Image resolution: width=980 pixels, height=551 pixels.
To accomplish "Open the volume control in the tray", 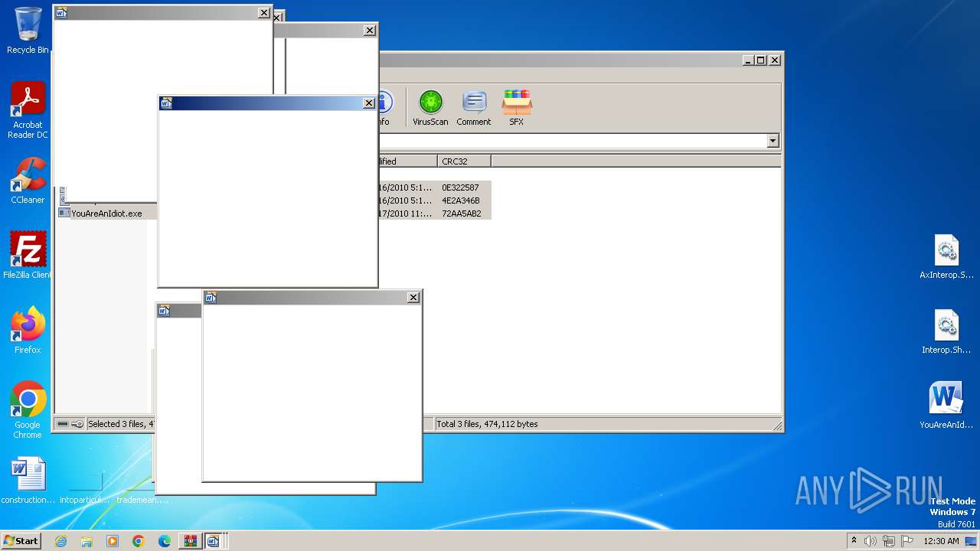I will coord(871,541).
